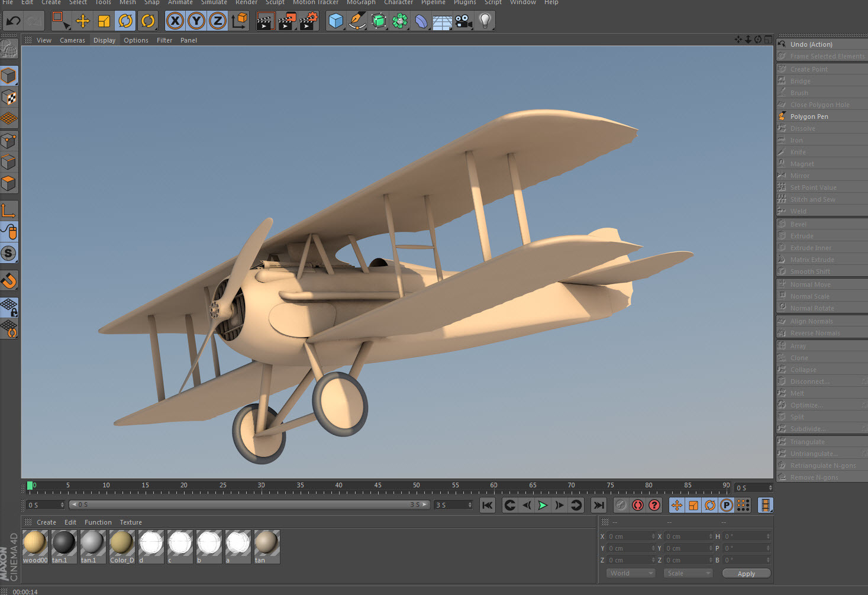Toggle Snap with magnet icon

tap(9, 280)
